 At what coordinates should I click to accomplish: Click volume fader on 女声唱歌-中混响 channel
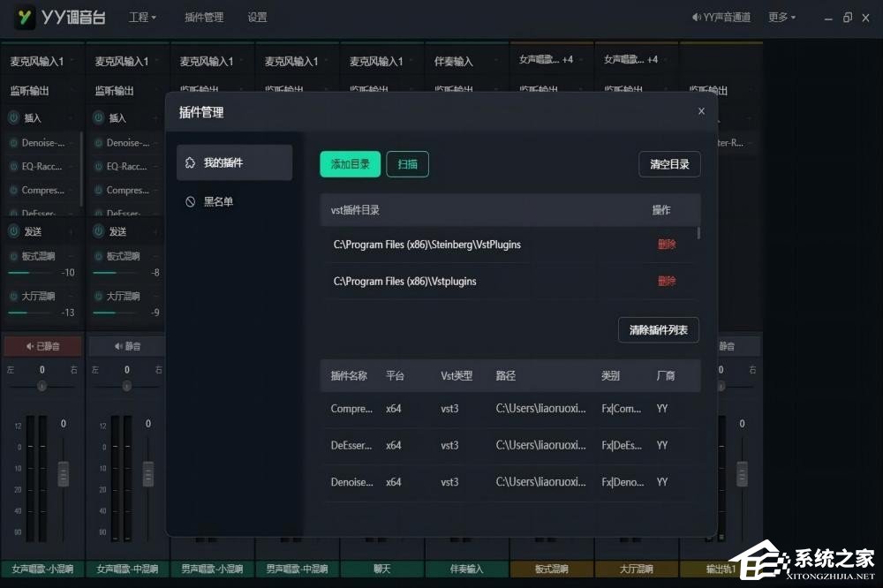(148, 473)
